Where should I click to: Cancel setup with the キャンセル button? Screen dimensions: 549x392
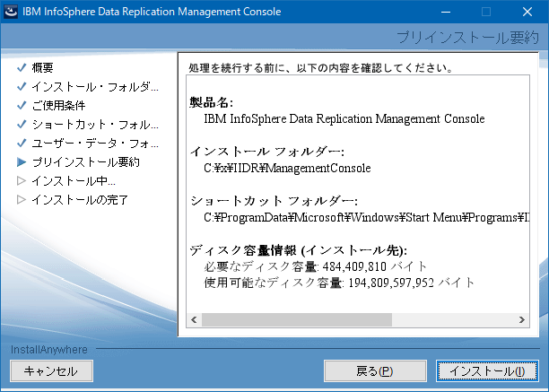51,370
